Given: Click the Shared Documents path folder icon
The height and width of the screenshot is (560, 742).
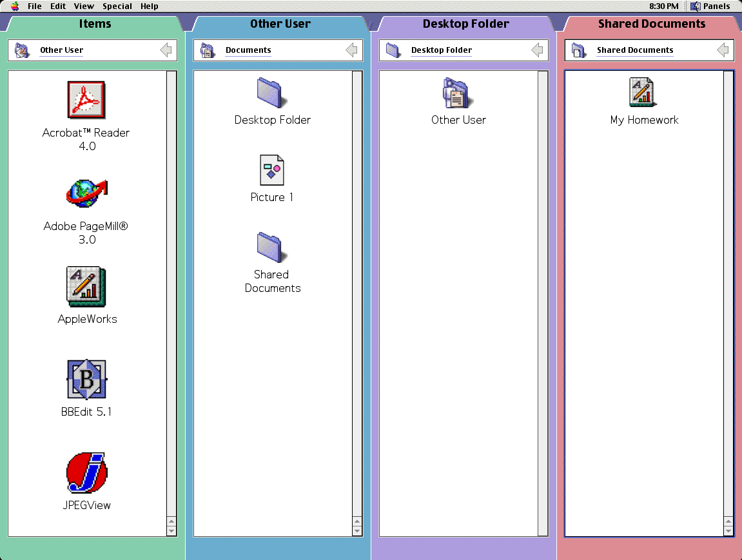Looking at the screenshot, I should 579,50.
